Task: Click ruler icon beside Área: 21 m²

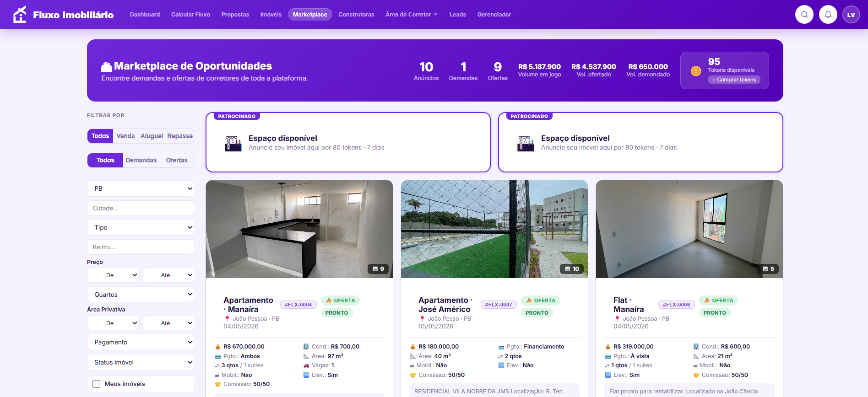Action: [696, 356]
